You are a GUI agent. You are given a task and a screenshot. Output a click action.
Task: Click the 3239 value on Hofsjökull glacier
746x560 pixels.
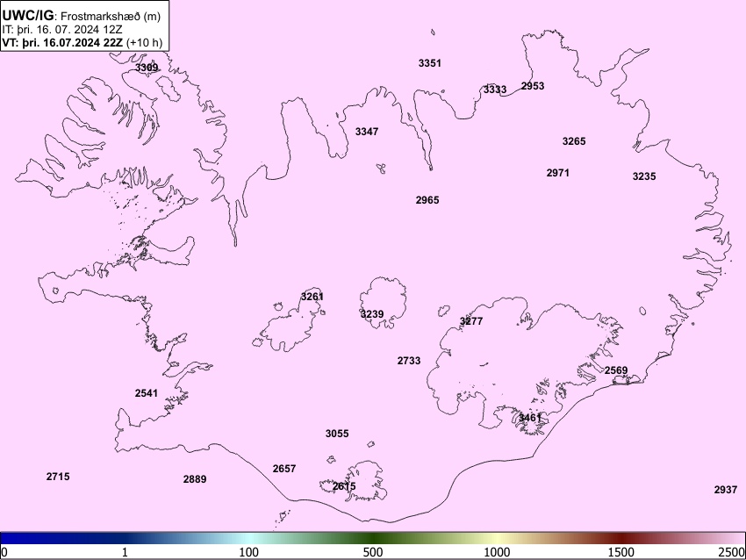pyautogui.click(x=372, y=314)
